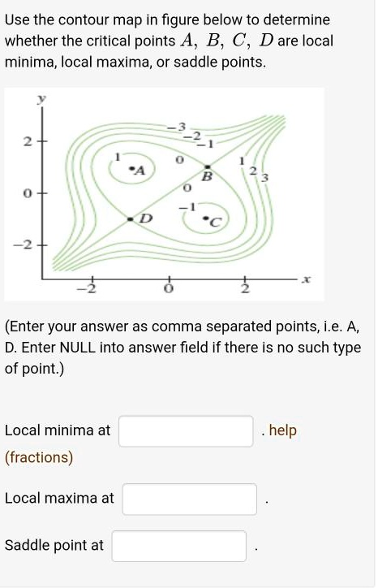The width and height of the screenshot is (378, 588).
Task: Click critical point A on the contour map
Action: point(131,170)
